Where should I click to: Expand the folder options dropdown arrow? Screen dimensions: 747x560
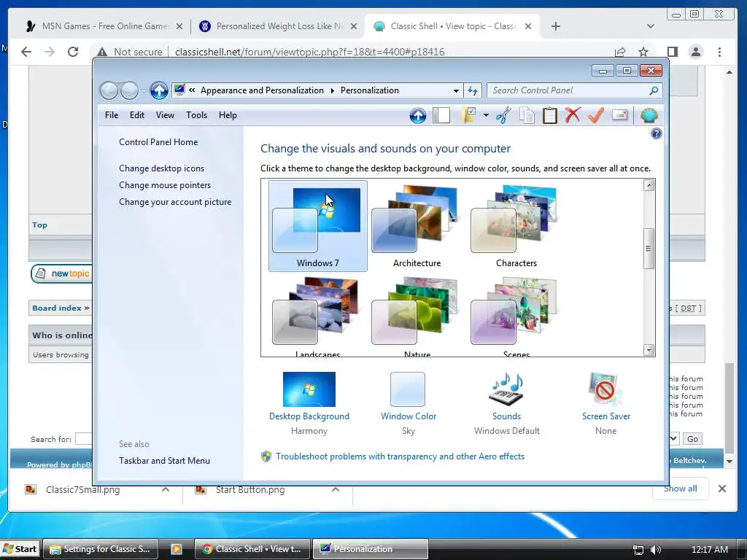click(x=486, y=115)
